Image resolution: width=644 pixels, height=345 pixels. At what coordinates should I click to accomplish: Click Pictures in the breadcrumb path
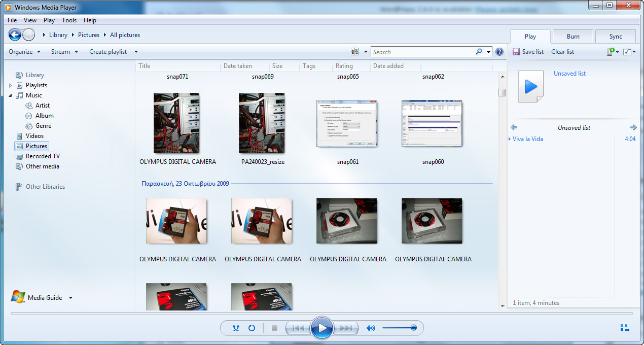pos(89,35)
